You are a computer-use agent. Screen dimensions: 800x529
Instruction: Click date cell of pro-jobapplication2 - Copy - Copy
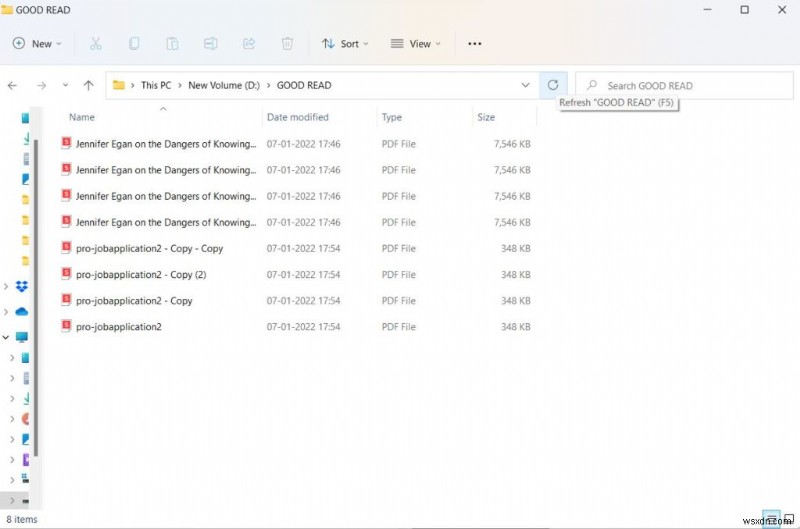tap(303, 248)
